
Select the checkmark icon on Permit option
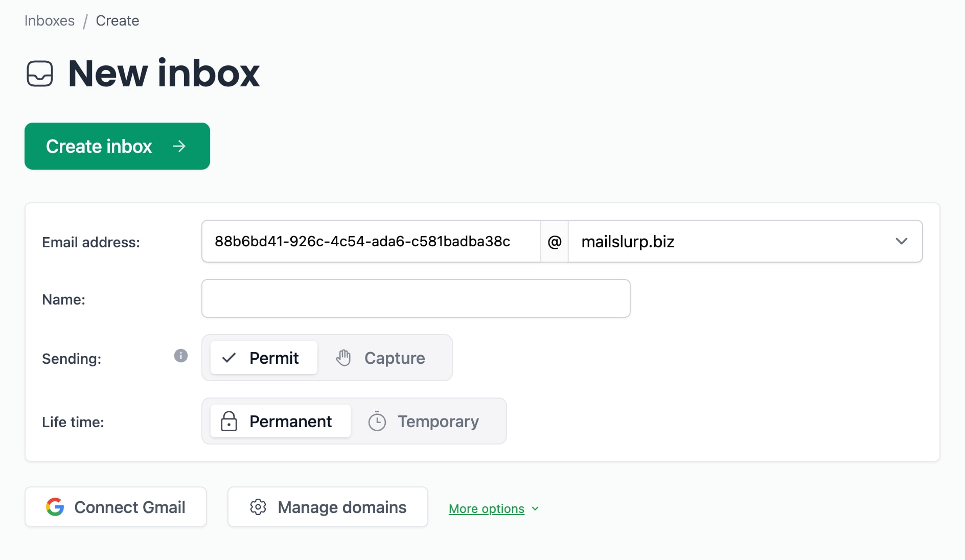(x=230, y=358)
